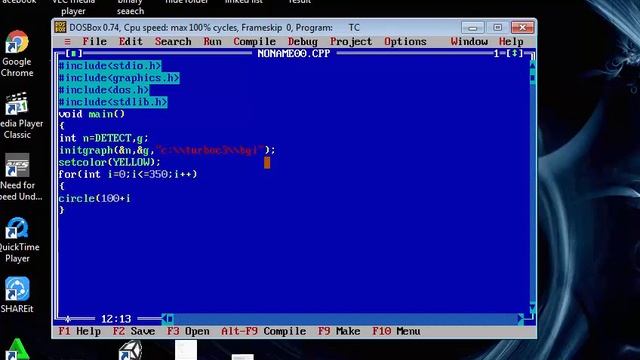Open Google Chrome desktop shortcut
This screenshot has height=360, width=640.
[x=17, y=54]
